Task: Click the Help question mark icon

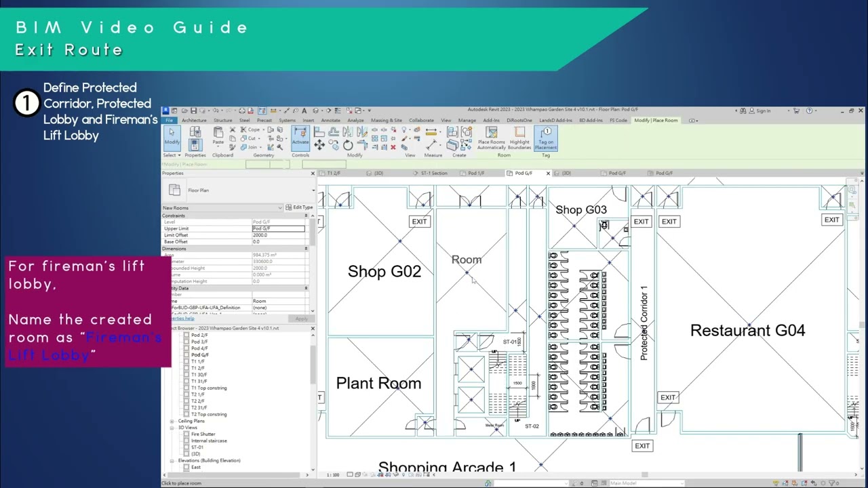Action: (810, 110)
